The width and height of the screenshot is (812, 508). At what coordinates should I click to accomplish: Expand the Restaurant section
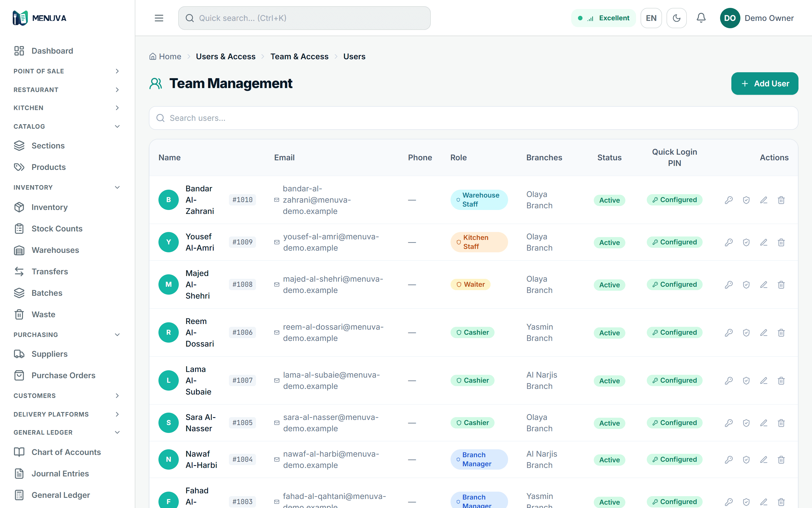click(67, 90)
